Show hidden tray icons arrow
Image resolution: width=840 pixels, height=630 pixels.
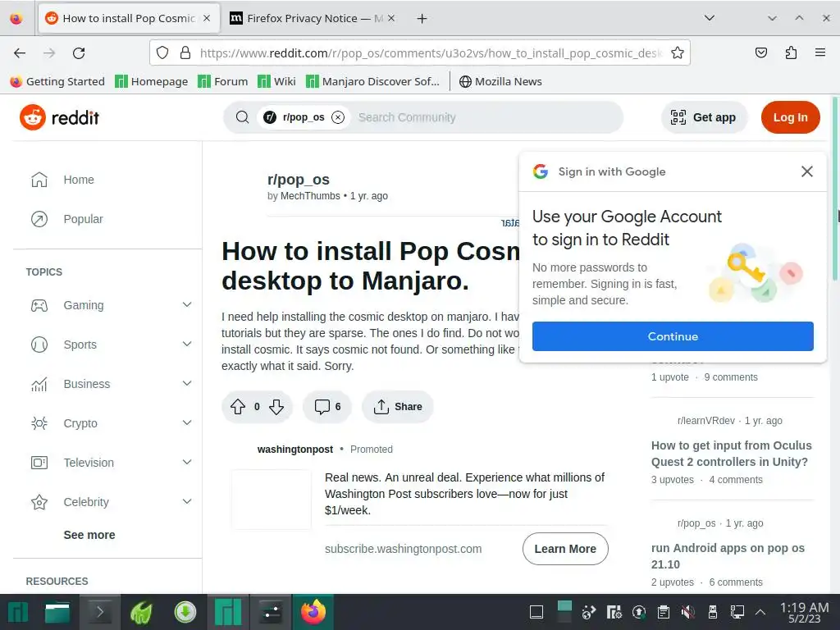coord(760,612)
